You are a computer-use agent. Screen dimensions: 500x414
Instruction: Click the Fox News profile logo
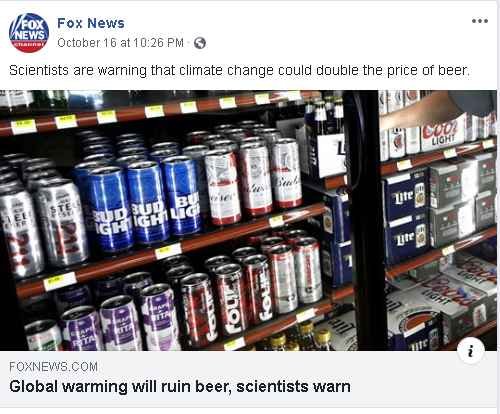[29, 33]
